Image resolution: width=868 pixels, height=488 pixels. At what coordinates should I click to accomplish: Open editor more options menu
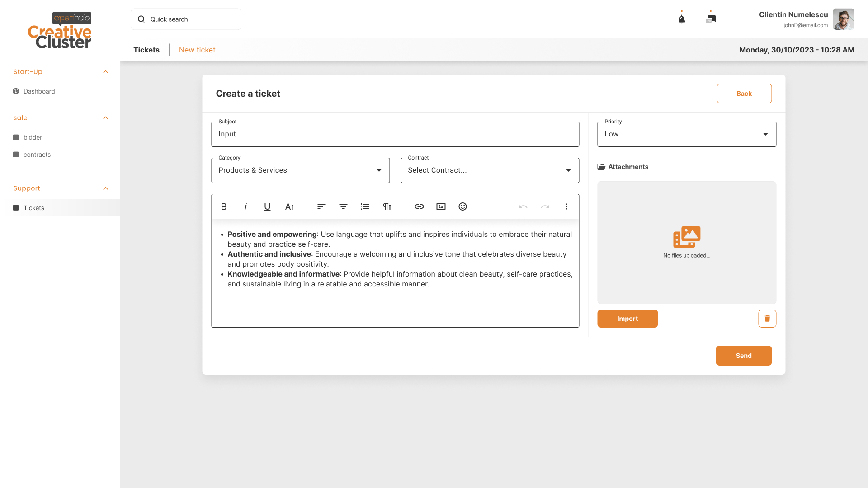tap(566, 206)
